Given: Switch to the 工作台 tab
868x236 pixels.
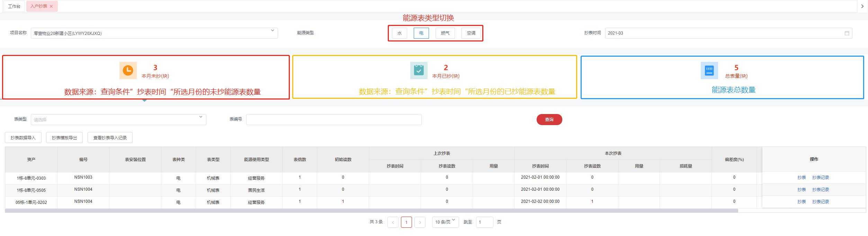Looking at the screenshot, I should 14,6.
